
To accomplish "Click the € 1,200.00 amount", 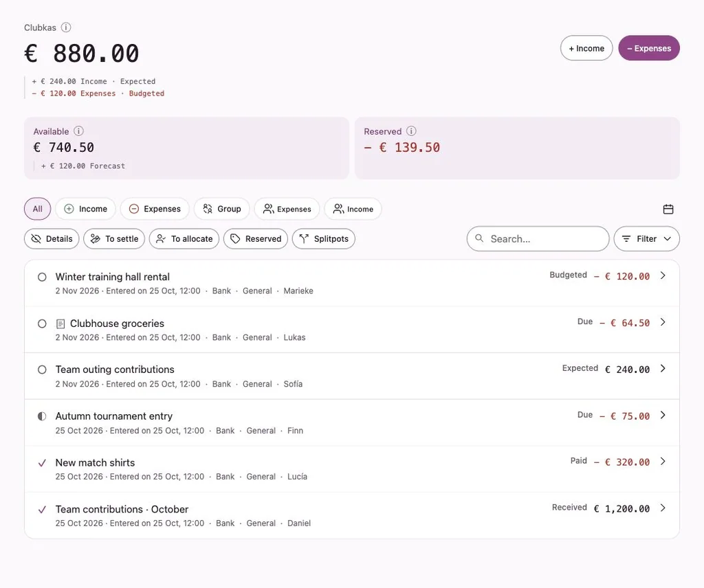I will (x=621, y=508).
